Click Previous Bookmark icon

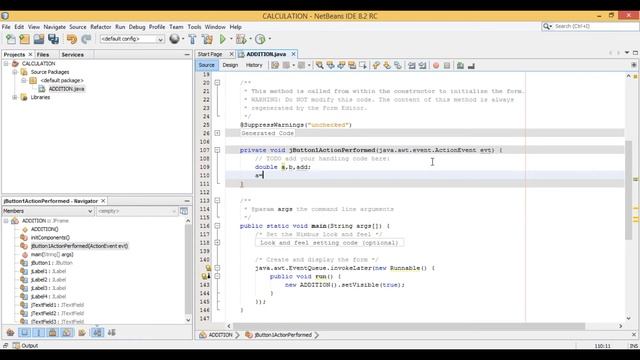pos(376,65)
